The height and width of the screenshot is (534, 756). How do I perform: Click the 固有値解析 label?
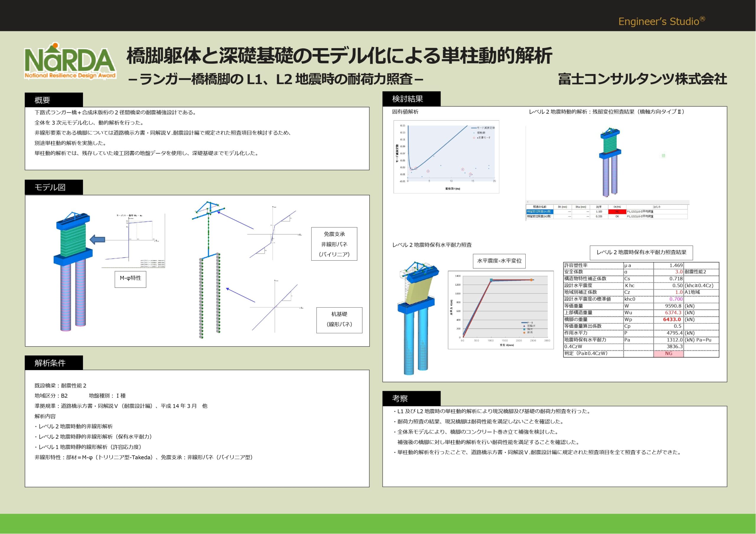click(405, 112)
